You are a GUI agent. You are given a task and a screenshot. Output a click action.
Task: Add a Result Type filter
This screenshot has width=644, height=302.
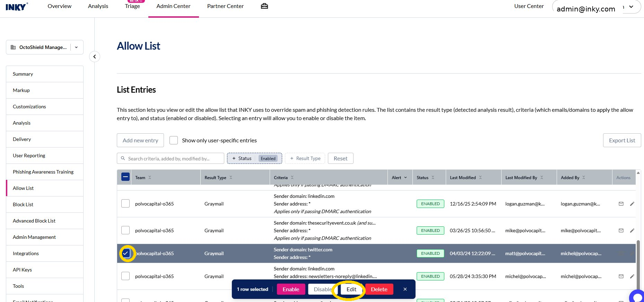(305, 158)
